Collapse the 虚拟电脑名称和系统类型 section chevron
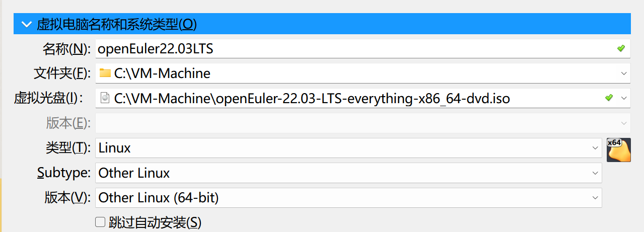Viewport: 644px width, 232px height. click(25, 24)
